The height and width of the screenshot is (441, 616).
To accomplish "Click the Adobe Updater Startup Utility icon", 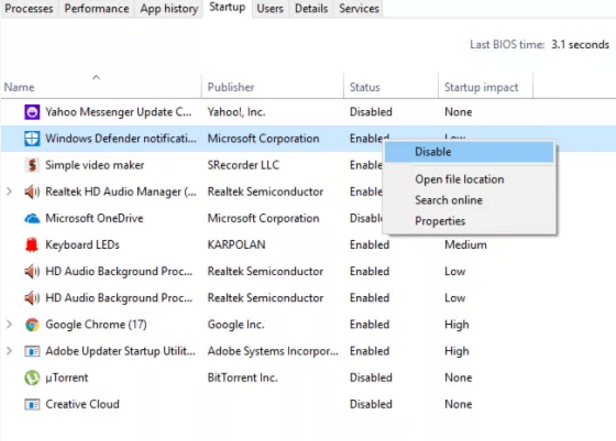I will pos(31,351).
